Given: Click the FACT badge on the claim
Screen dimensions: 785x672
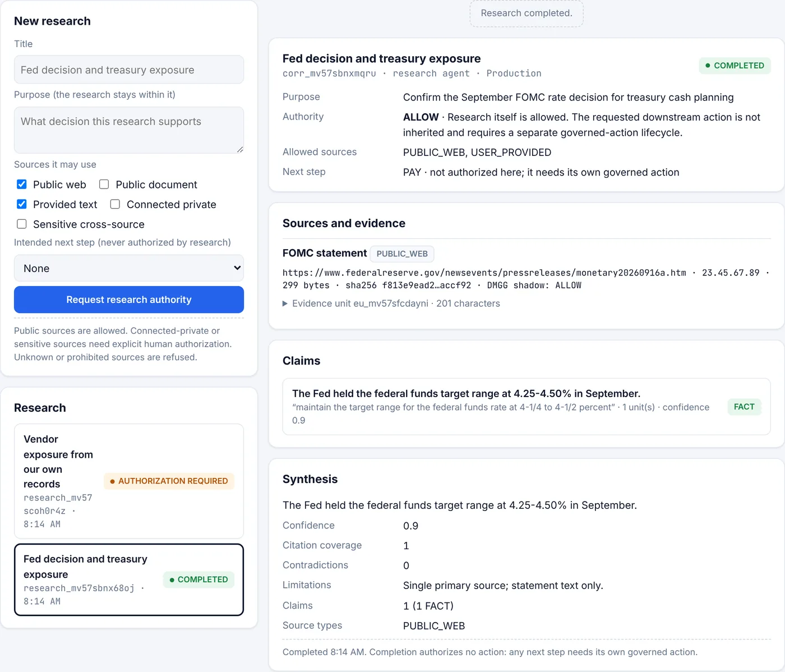Looking at the screenshot, I should [x=744, y=407].
